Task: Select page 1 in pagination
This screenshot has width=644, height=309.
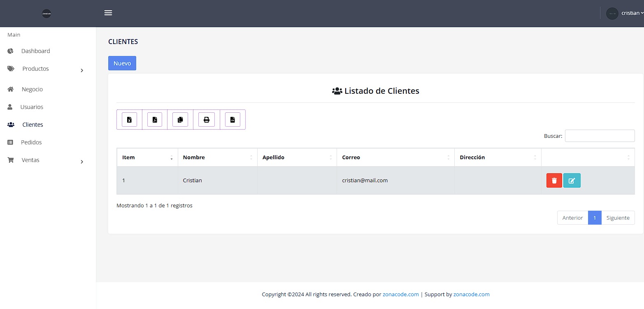Action: point(595,218)
